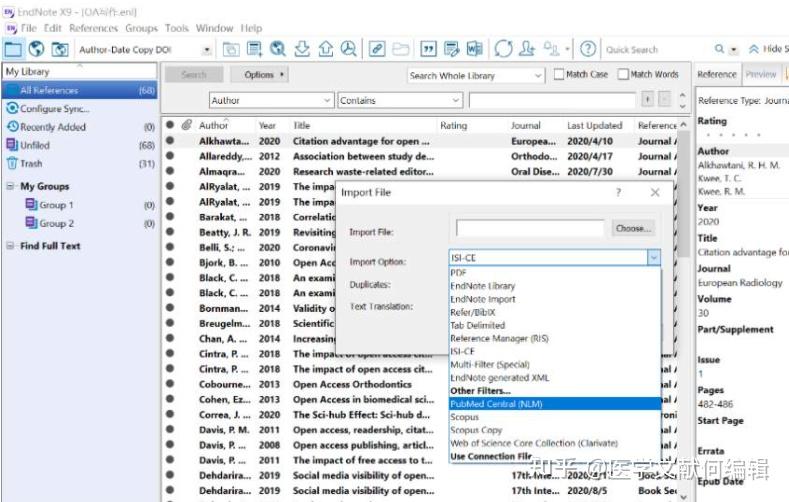
Task: Click the Search button
Action: (194, 75)
